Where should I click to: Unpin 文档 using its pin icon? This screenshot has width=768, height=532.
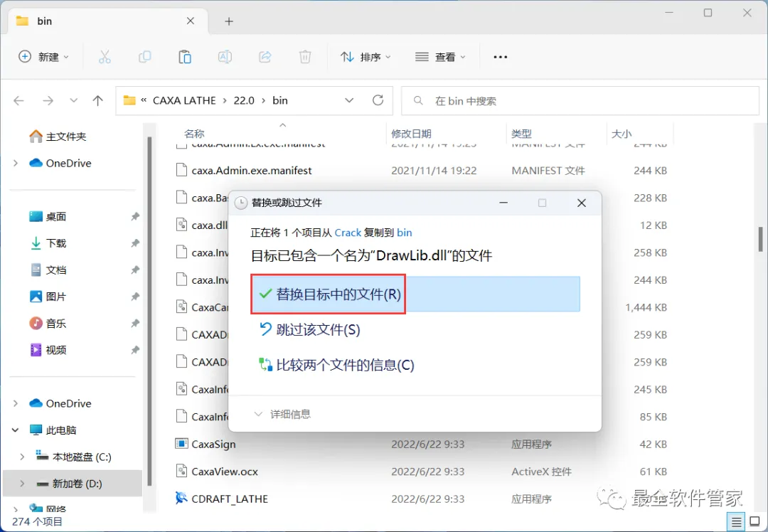pyautogui.click(x=135, y=270)
